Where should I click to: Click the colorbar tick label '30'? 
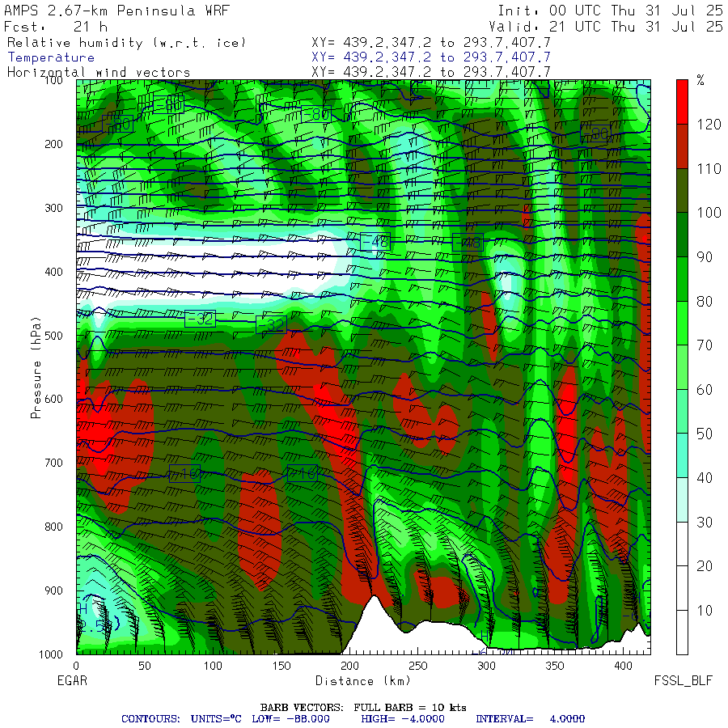[x=705, y=522]
